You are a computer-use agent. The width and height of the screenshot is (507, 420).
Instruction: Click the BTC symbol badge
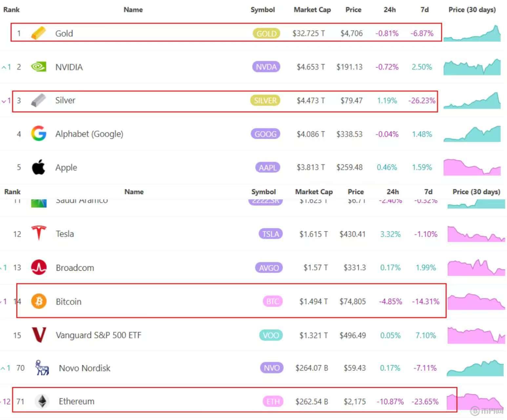272,301
